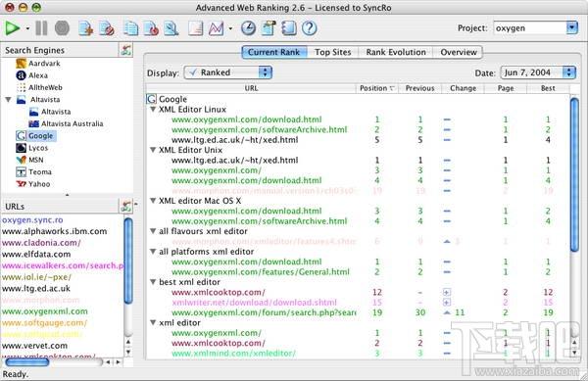Select Alexa search engine
This screenshot has height=381, width=588.
(32, 75)
